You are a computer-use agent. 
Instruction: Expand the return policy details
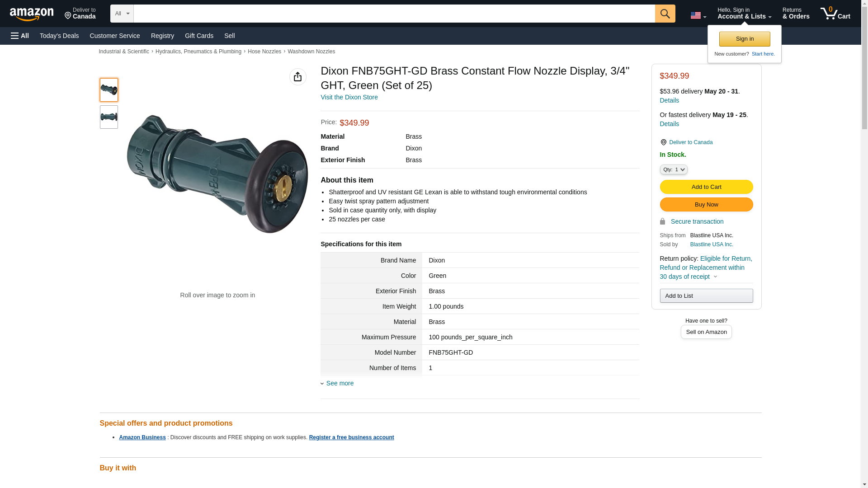point(715,277)
